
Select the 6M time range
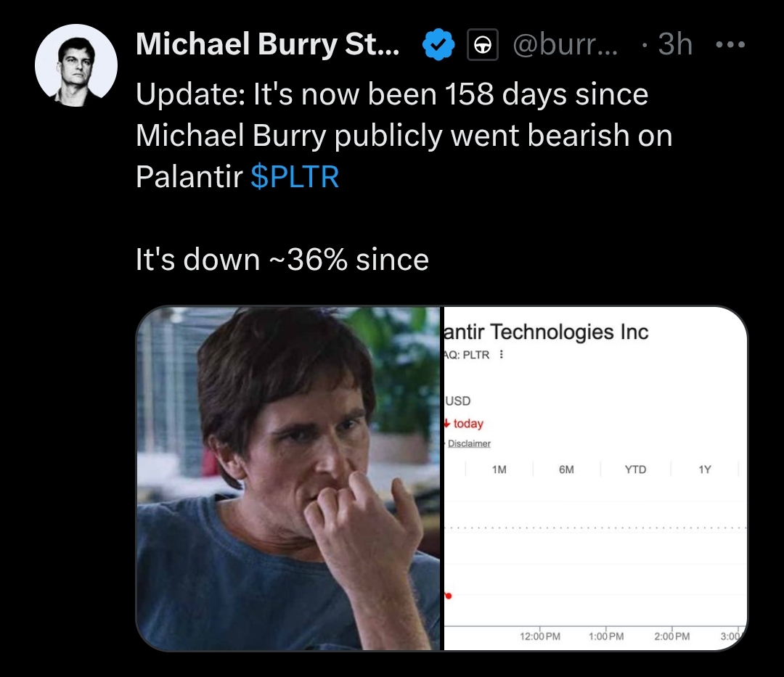point(565,469)
